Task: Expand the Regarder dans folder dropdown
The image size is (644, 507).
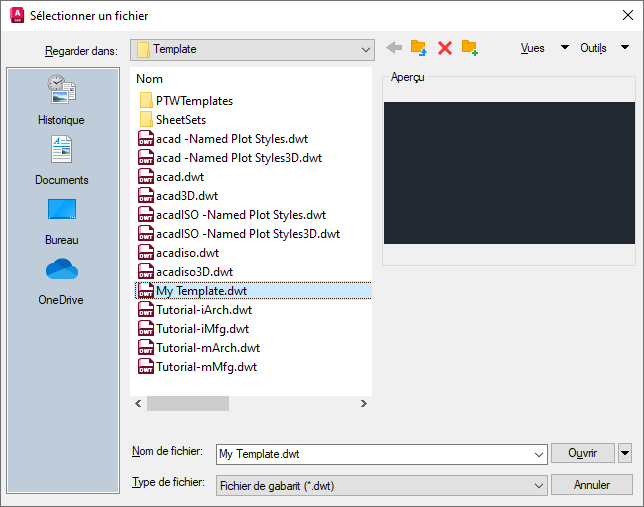Action: [366, 50]
